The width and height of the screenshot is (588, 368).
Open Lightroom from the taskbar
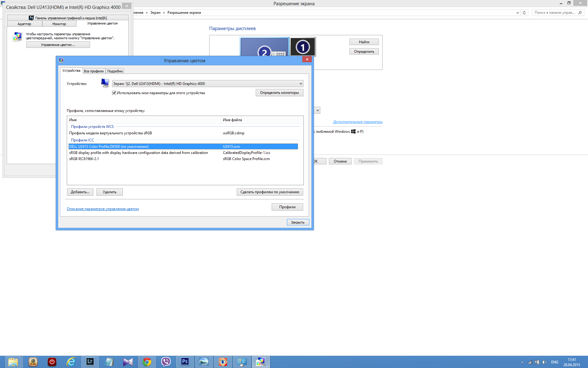tap(90, 362)
